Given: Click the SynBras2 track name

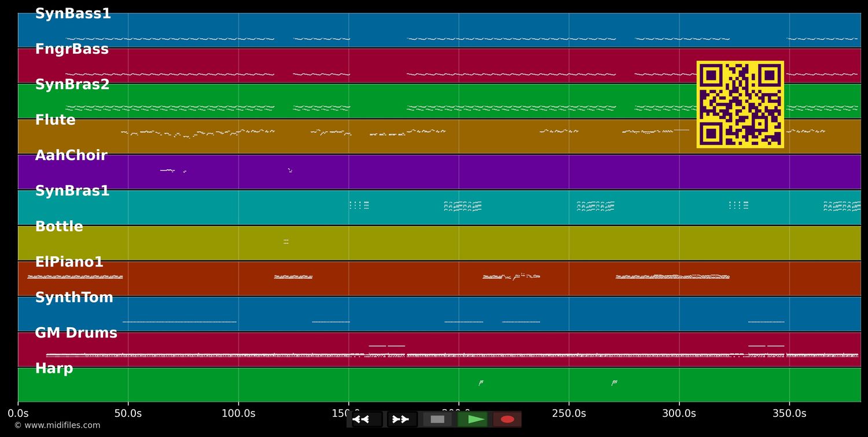Looking at the screenshot, I should (72, 84).
